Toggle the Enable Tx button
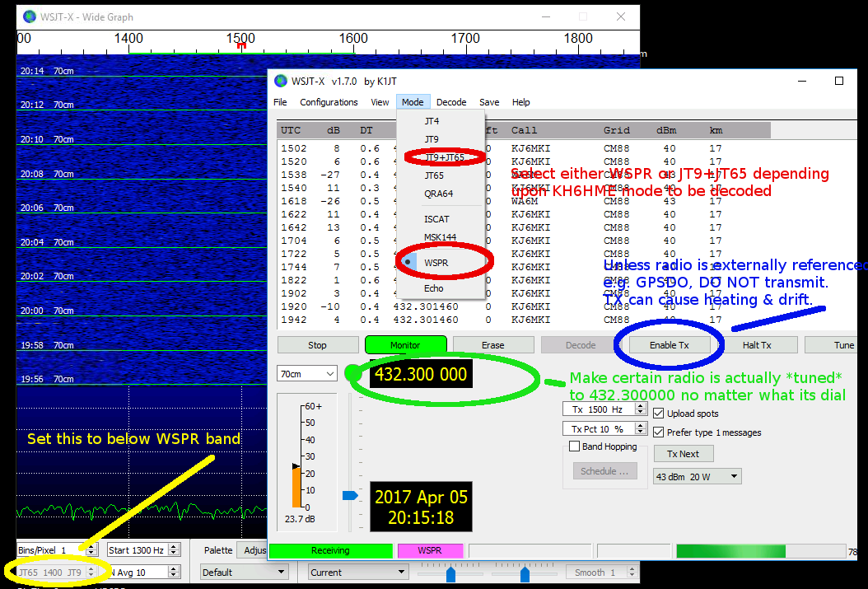 [x=670, y=345]
